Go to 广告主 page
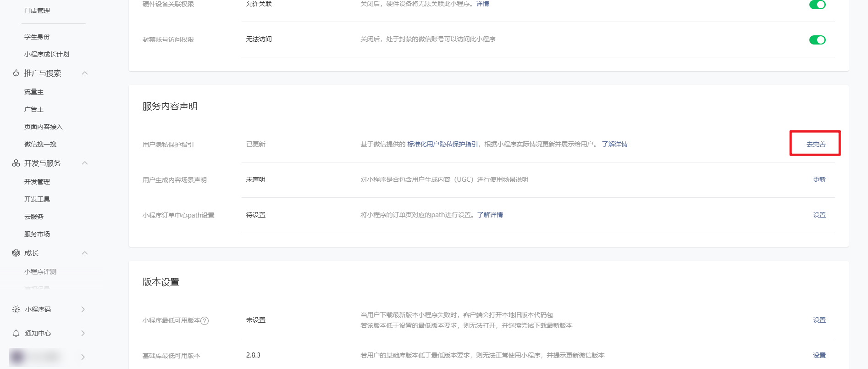 pos(34,109)
